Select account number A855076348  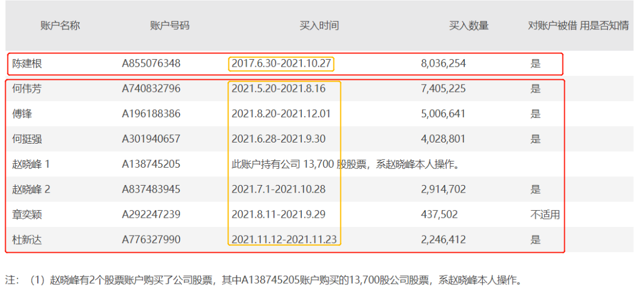pos(151,64)
